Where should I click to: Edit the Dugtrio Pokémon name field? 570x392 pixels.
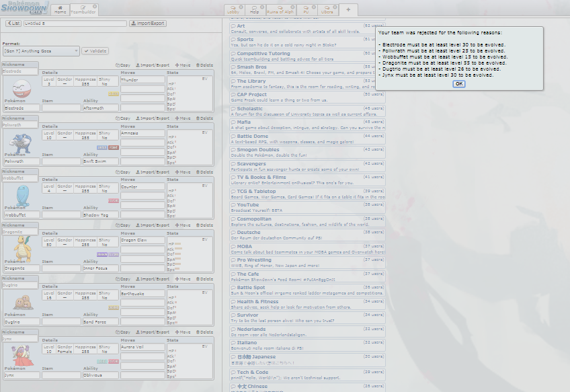tap(22, 322)
